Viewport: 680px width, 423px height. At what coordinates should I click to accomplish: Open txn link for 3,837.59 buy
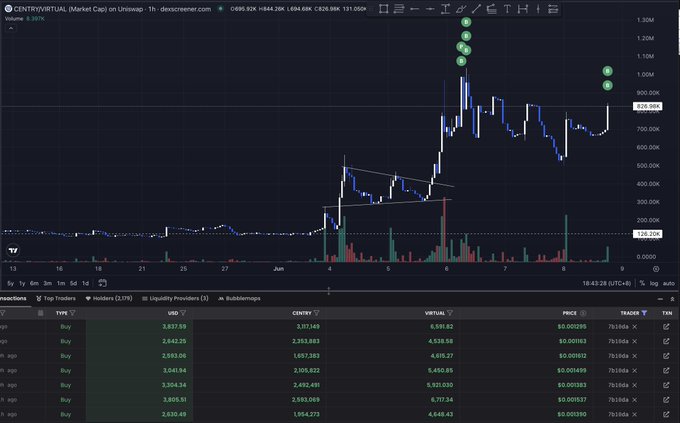pos(666,327)
